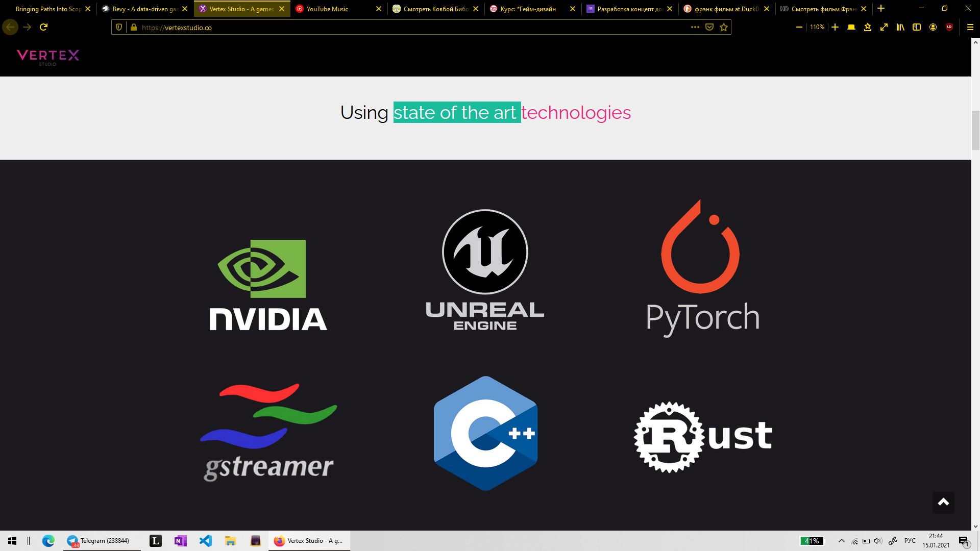Click the GStreamer logo
980x551 pixels.
[268, 433]
